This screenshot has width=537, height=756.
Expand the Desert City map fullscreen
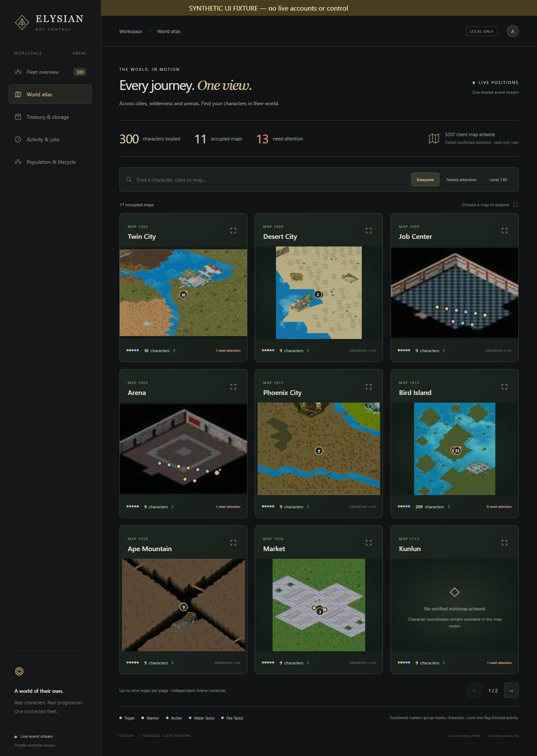tap(368, 230)
